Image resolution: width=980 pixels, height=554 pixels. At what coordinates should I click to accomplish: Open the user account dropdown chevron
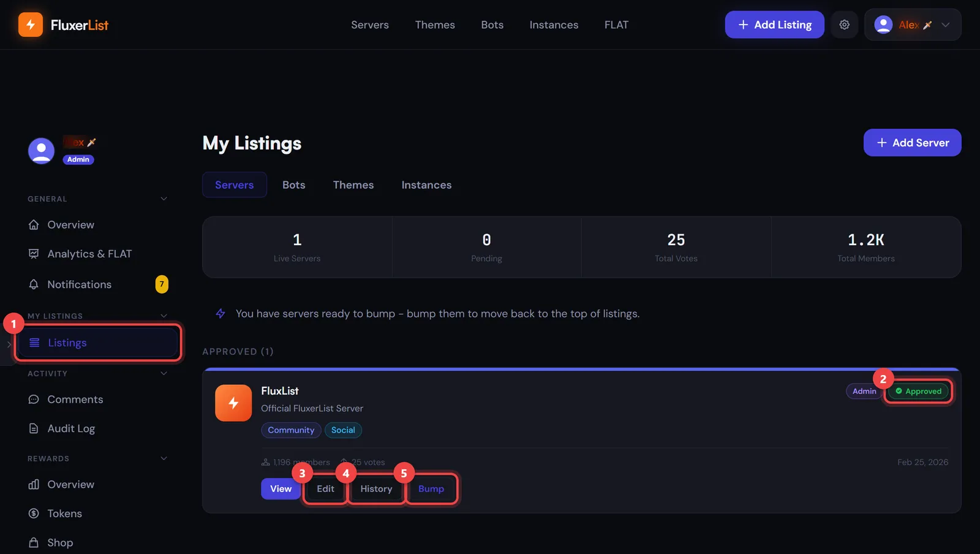(945, 25)
